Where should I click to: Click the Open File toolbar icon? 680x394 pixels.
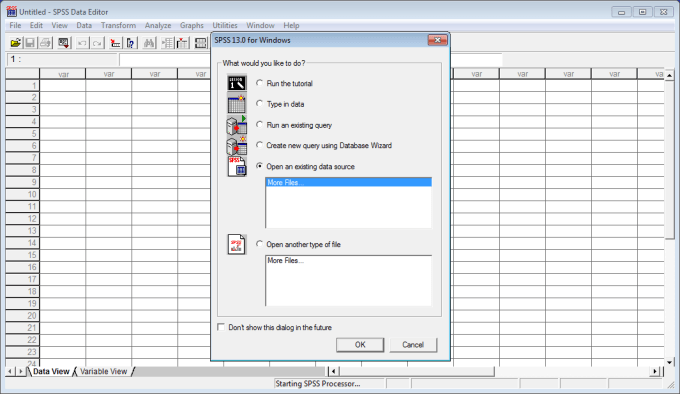point(16,42)
